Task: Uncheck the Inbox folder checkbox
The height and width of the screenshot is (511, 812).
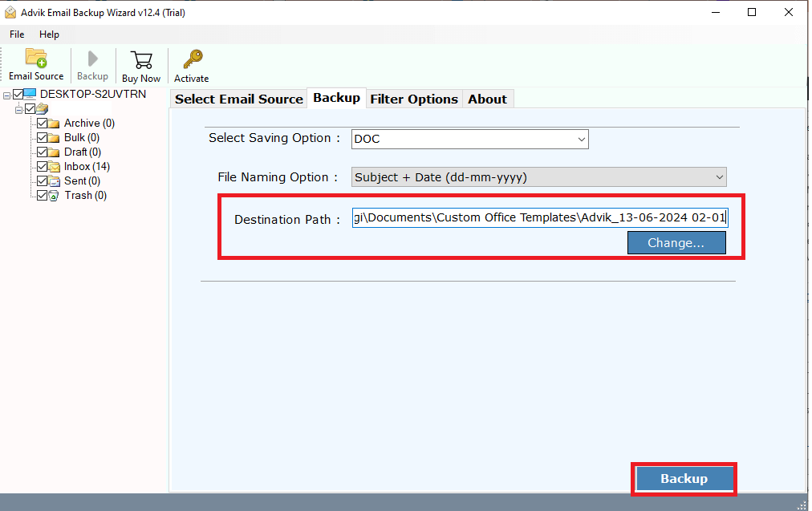Action: tap(42, 167)
